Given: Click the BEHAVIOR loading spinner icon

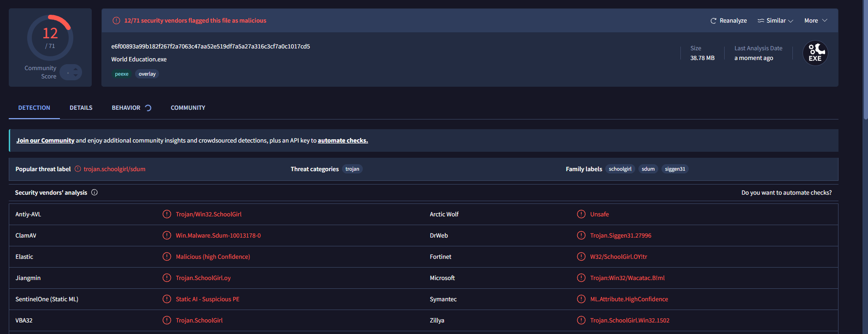Looking at the screenshot, I should pyautogui.click(x=148, y=108).
